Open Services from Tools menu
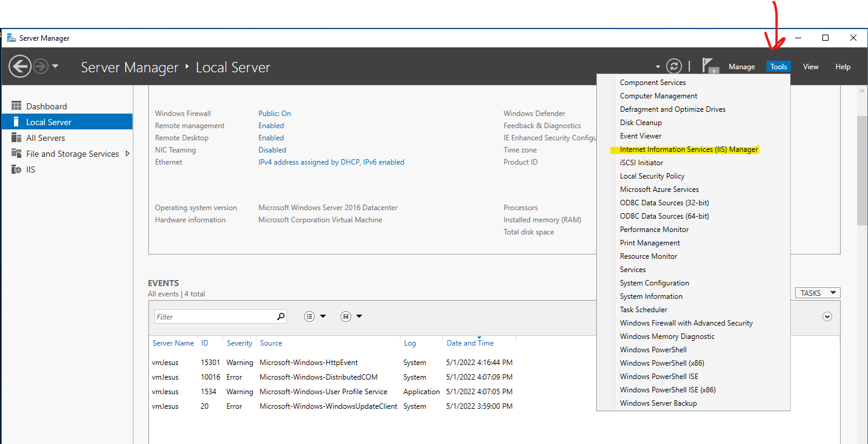 point(694,270)
